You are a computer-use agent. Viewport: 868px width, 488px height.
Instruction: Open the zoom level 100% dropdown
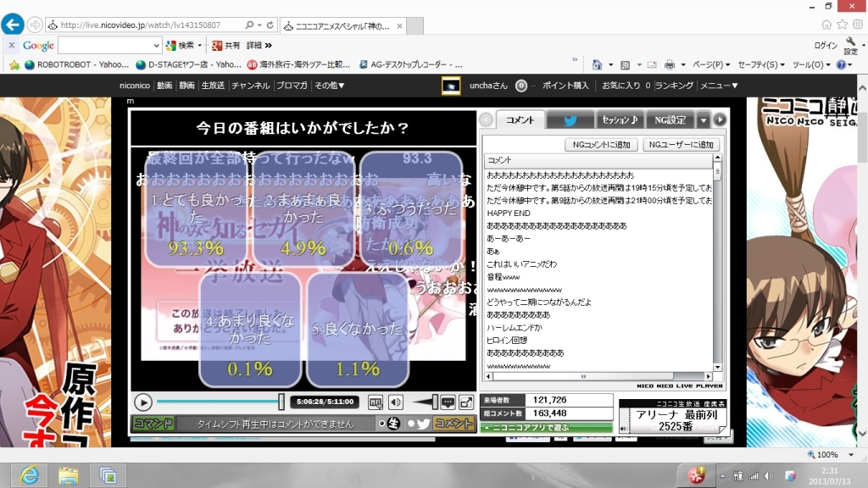(x=851, y=455)
